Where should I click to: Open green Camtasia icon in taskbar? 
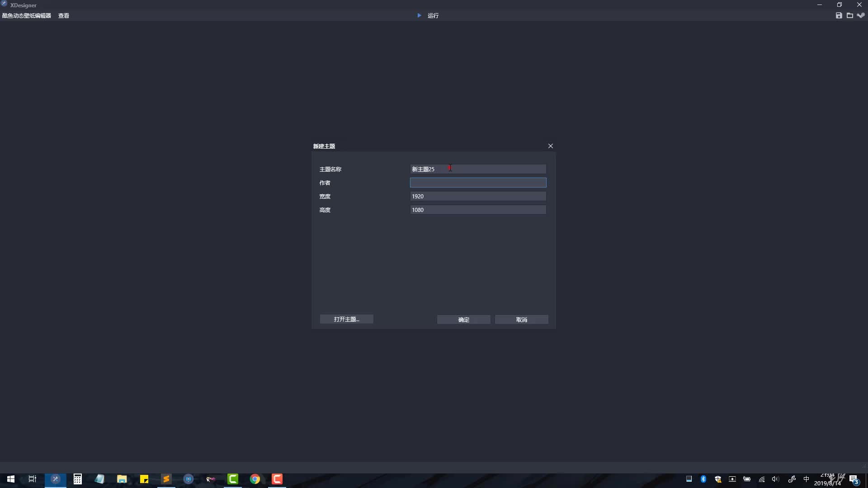coord(233,479)
